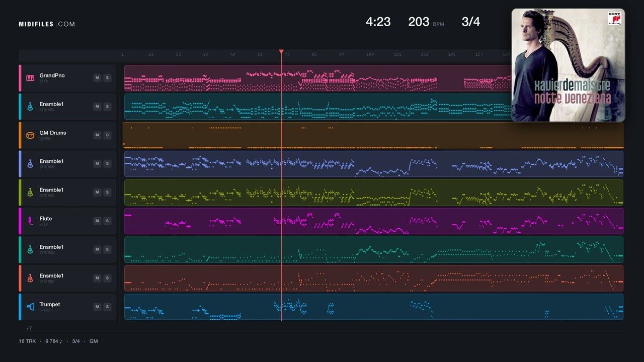
Task: Click the GM Drums drum icon
Action: click(x=30, y=135)
